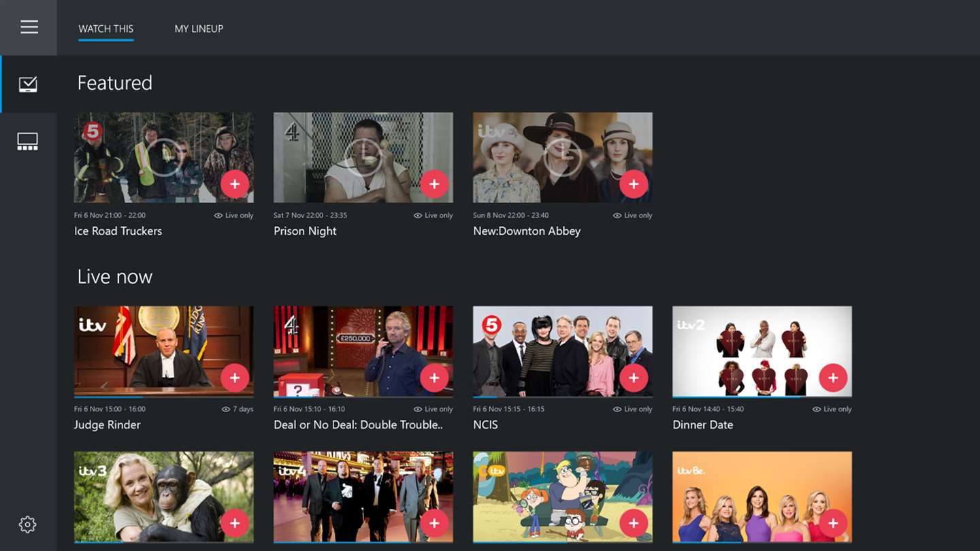Add Deal or No Deal with plus button
Screen dimensions: 980x551
point(434,378)
